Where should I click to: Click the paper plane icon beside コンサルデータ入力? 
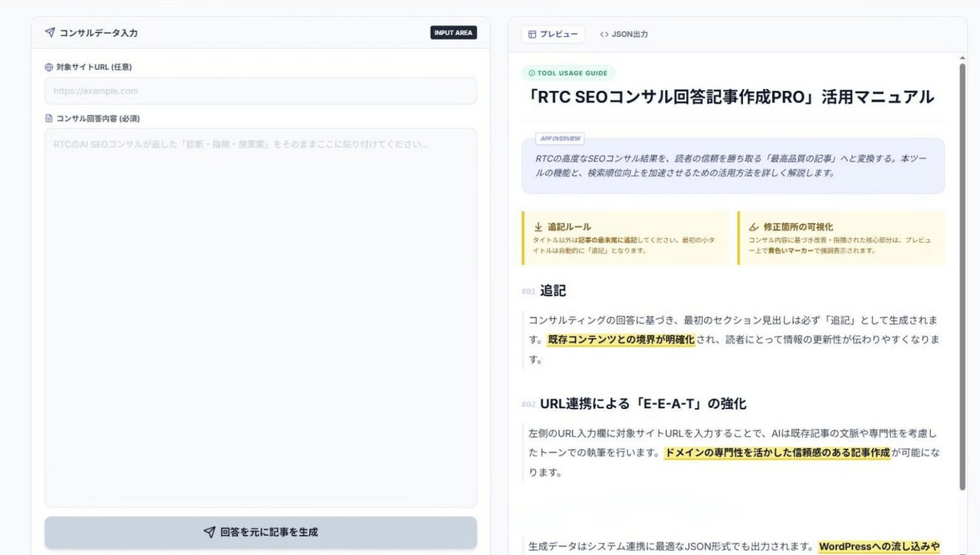[x=50, y=33]
